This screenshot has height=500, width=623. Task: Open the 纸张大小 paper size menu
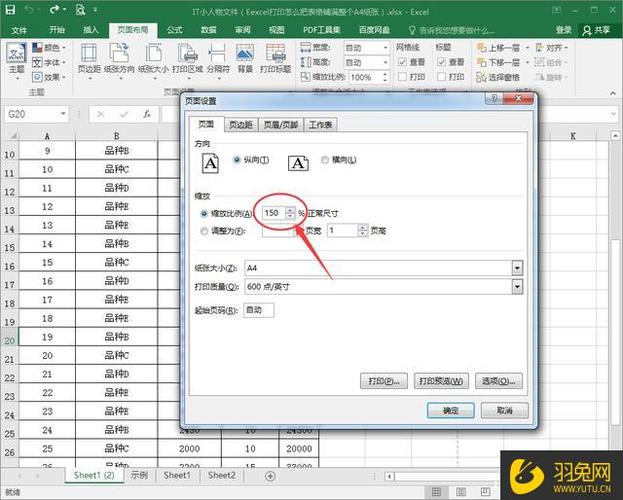(153, 60)
